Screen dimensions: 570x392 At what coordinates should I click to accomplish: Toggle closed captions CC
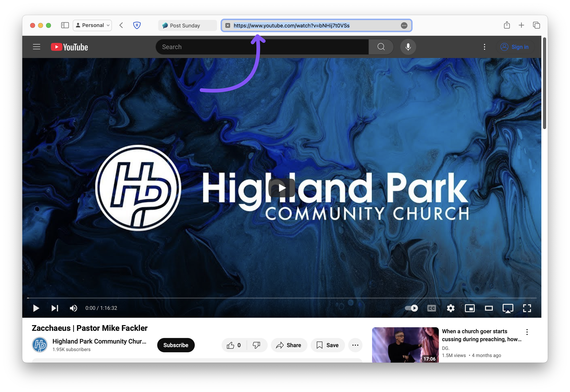pyautogui.click(x=432, y=308)
